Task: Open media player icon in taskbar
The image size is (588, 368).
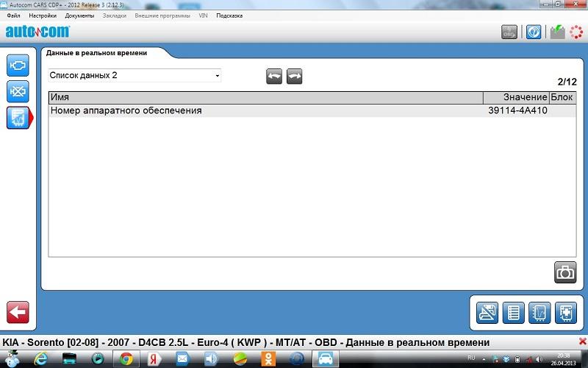Action: (98, 359)
